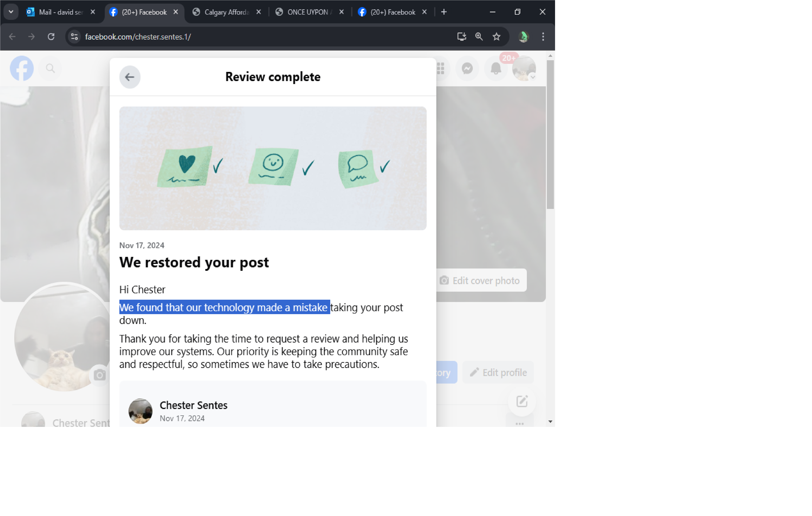The width and height of the screenshot is (812, 516).
Task: Reload the current page
Action: click(x=51, y=36)
